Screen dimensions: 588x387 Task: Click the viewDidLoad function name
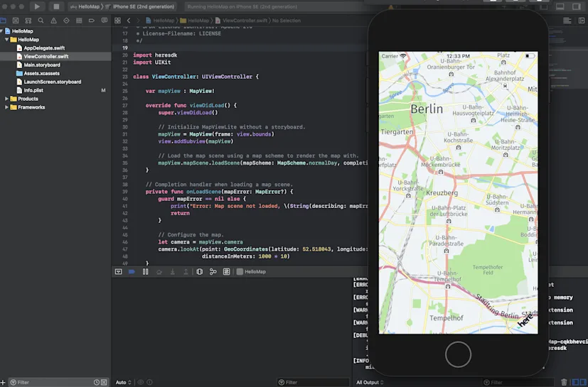pyautogui.click(x=207, y=105)
